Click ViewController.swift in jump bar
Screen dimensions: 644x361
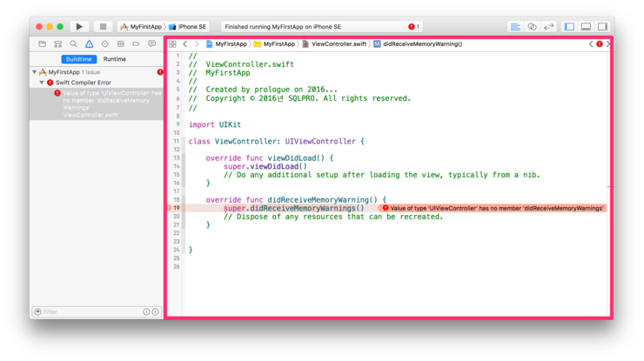[x=334, y=44]
